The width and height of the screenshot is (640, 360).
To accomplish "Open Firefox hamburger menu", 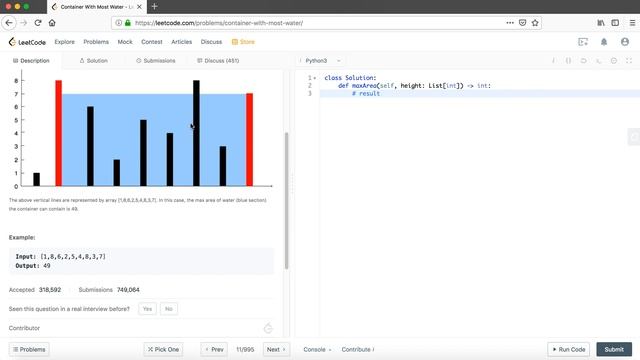I will pyautogui.click(x=632, y=23).
